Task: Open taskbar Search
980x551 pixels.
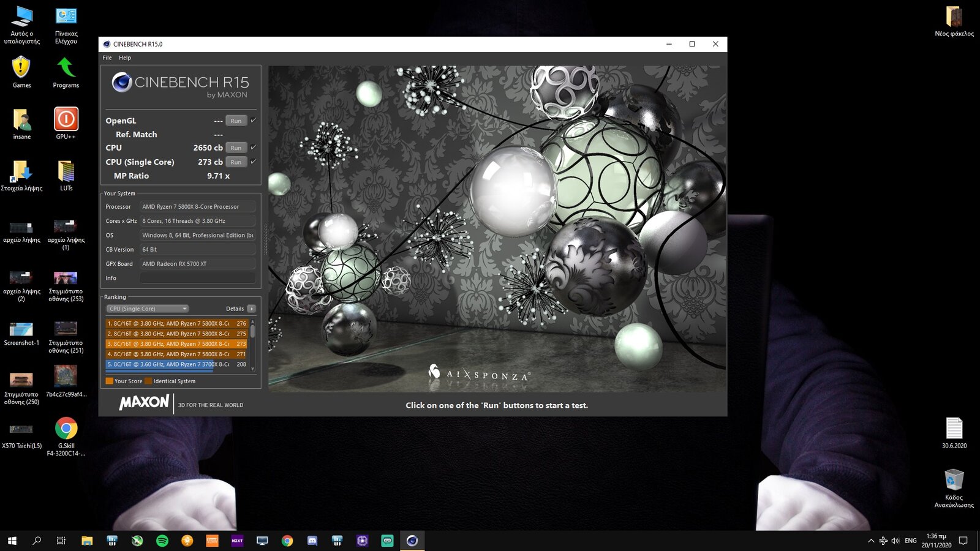Action: 37,541
